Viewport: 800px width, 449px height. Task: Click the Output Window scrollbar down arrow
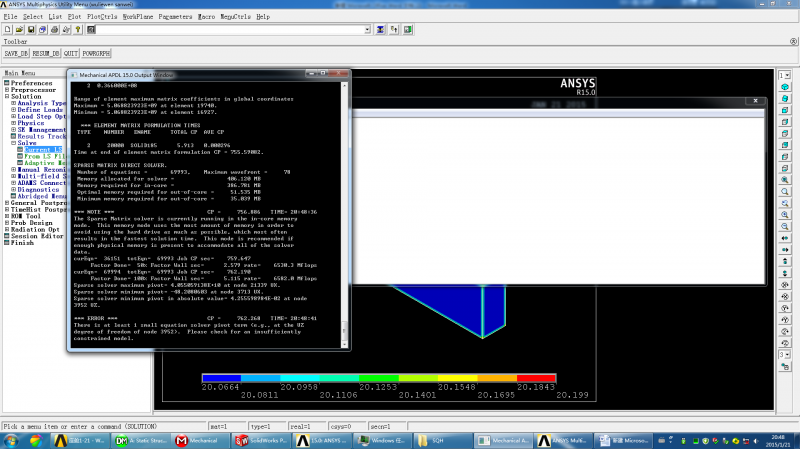(344, 345)
